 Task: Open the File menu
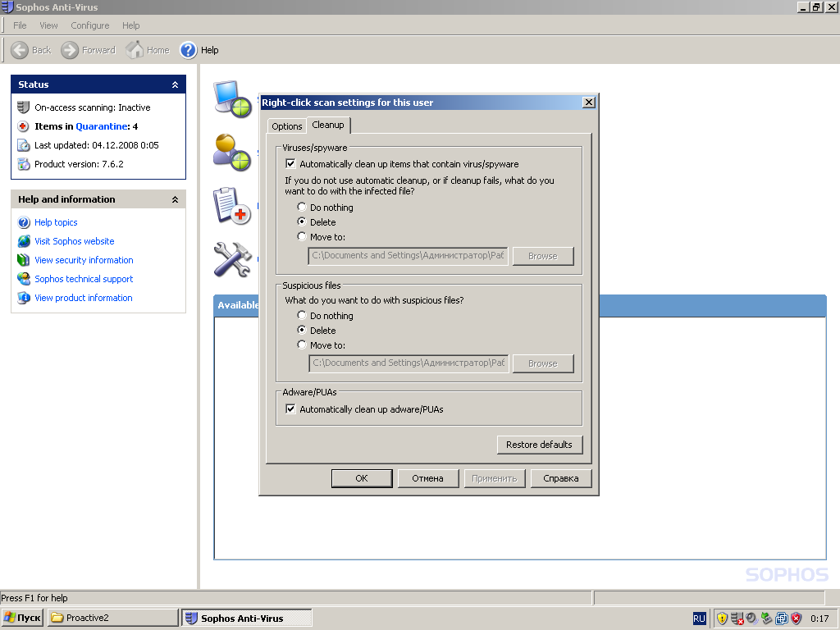click(x=20, y=25)
